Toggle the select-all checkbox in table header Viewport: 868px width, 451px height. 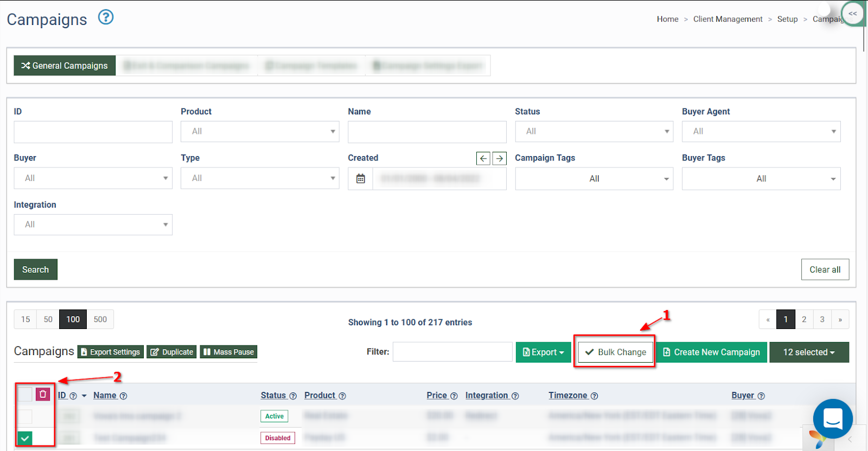click(x=25, y=394)
